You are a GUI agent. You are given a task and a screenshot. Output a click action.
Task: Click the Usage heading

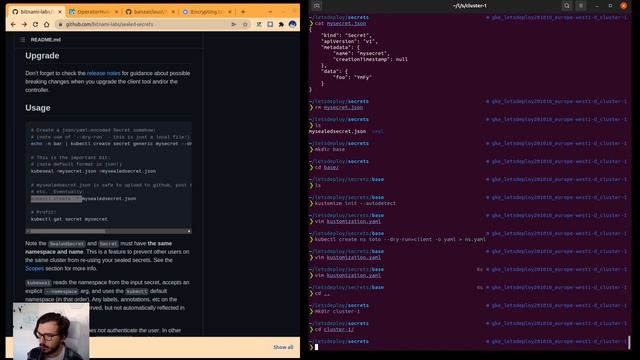click(x=38, y=108)
